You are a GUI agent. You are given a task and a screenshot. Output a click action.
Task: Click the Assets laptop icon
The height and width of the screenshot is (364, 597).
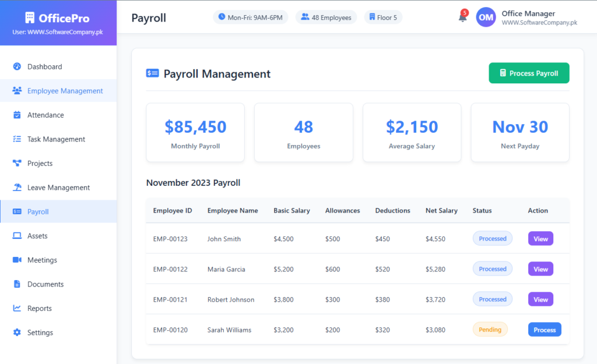(17, 236)
